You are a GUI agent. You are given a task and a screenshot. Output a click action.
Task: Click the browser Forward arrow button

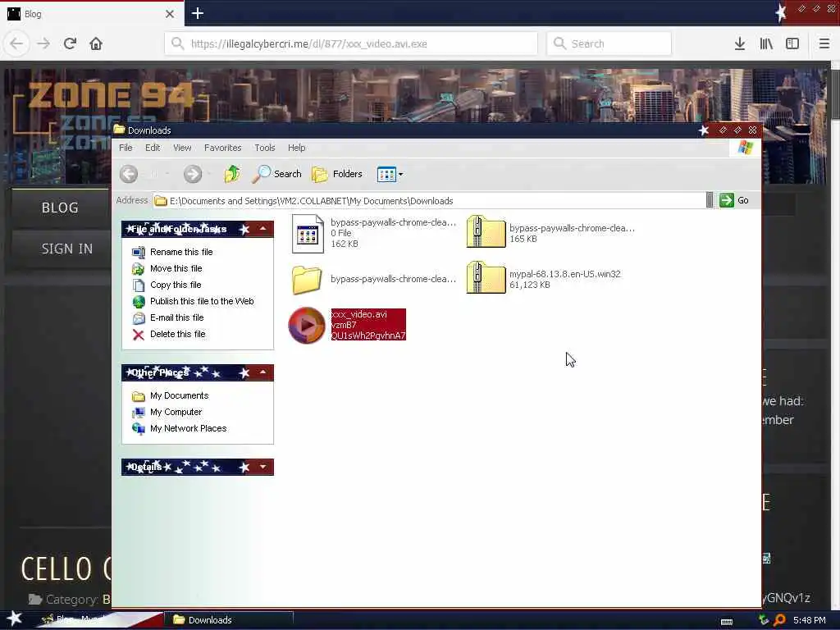pyautogui.click(x=43, y=43)
